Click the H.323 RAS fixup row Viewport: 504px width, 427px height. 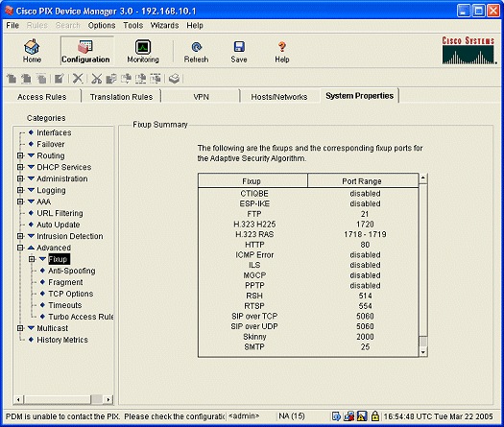click(308, 234)
